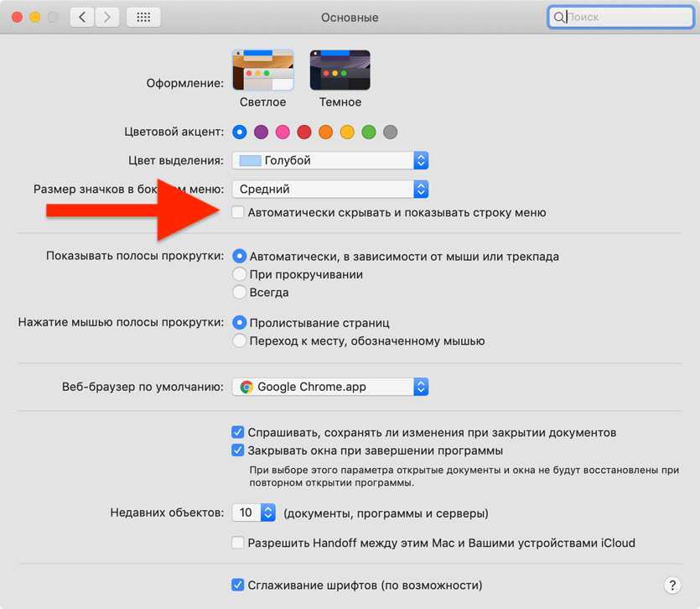Click the Поиск search field
Viewport: 700px width, 609px height.
[x=620, y=17]
